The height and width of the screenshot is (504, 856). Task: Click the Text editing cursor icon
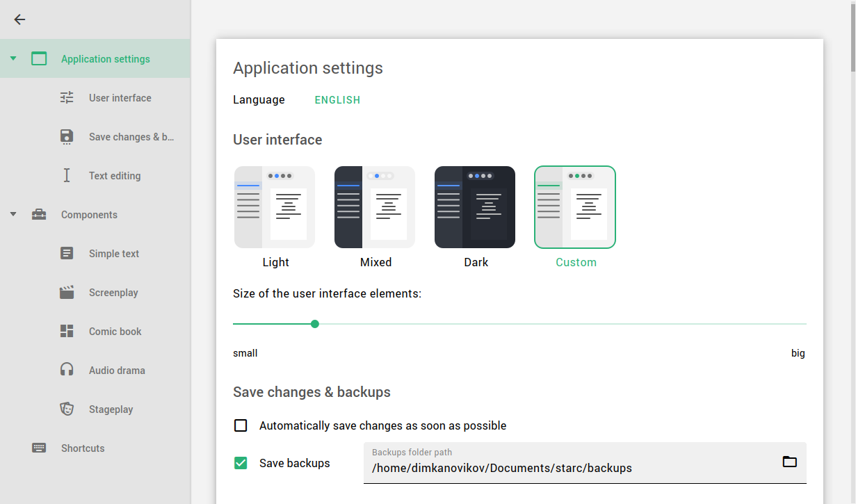(67, 176)
